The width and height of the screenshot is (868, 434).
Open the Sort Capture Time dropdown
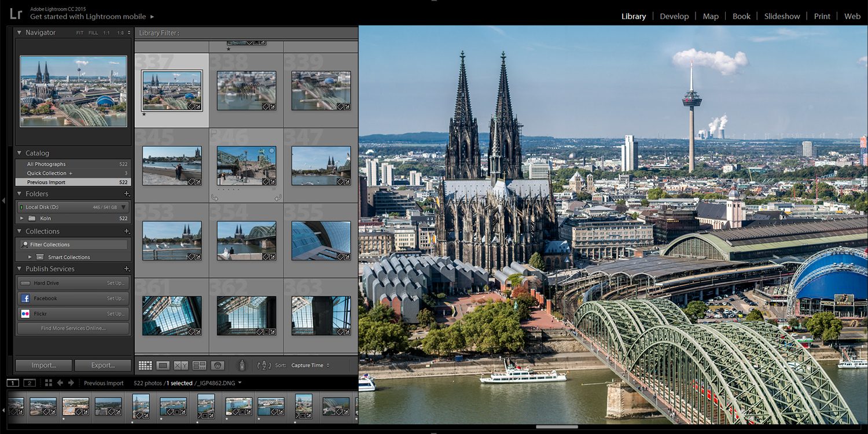coord(310,366)
